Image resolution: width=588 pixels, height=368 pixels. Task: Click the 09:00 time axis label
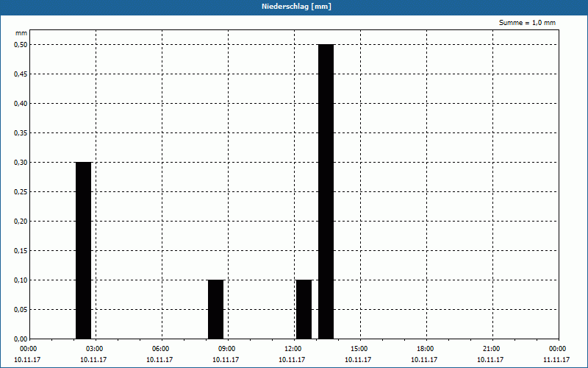coord(227,349)
